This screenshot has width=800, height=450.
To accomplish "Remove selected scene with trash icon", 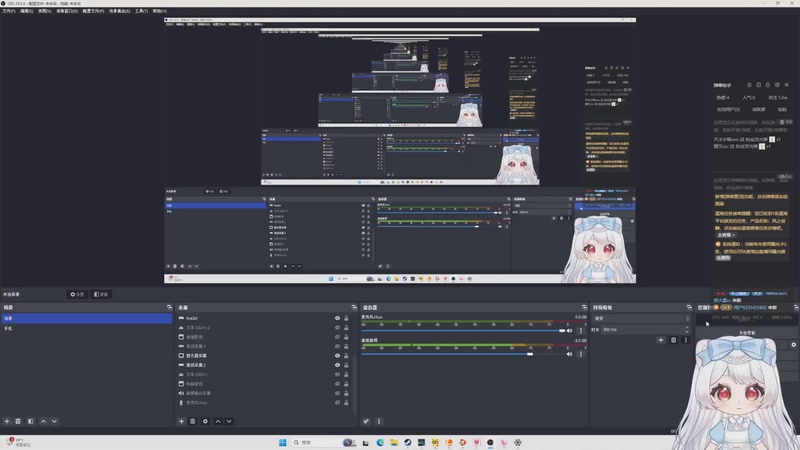I will [x=18, y=421].
